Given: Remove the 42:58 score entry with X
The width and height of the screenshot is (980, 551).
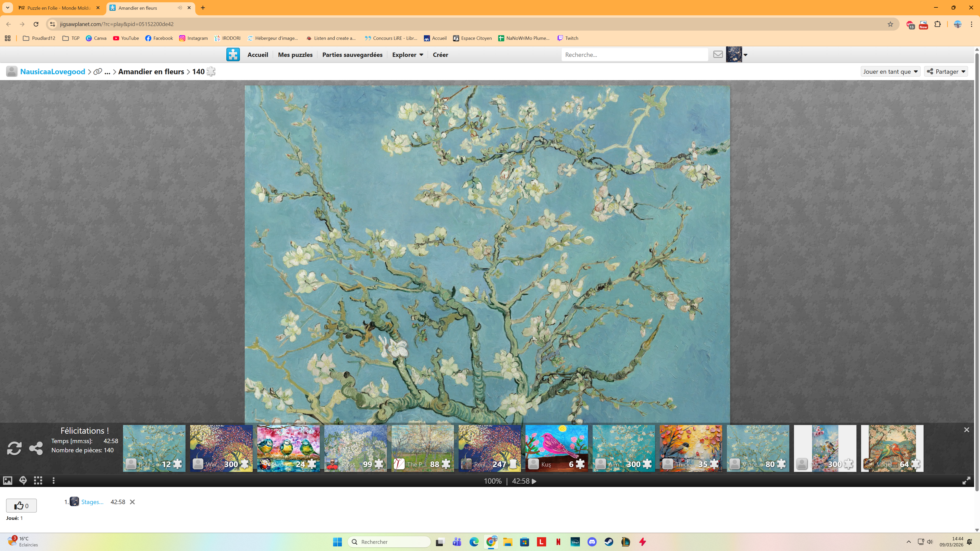Looking at the screenshot, I should 132,502.
